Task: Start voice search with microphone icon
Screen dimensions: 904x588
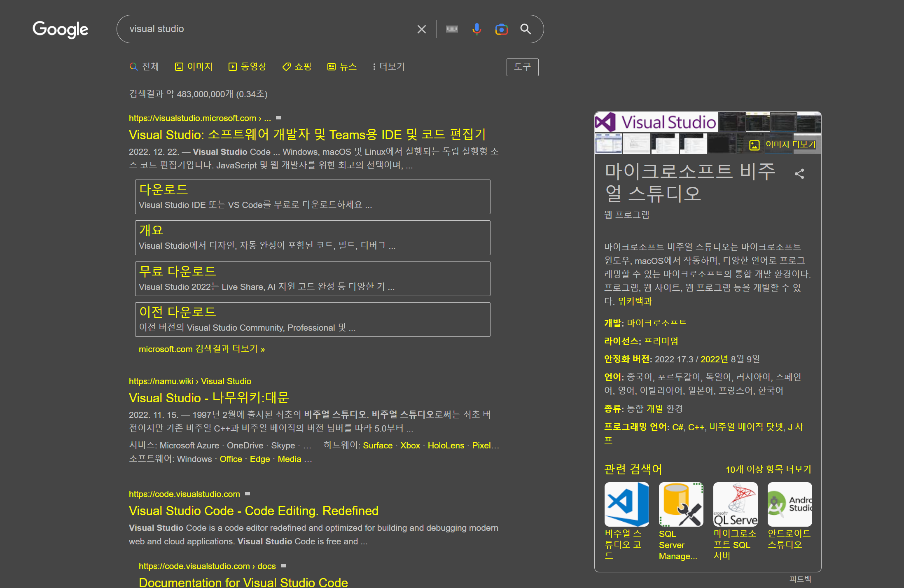Action: (x=477, y=29)
